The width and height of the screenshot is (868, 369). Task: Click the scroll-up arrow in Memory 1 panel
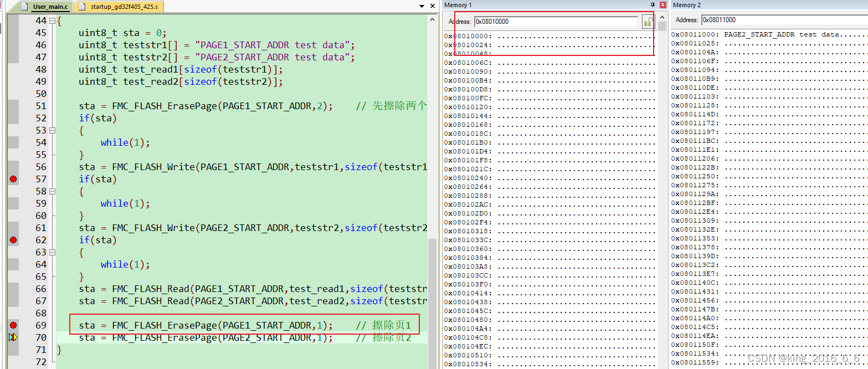tap(662, 18)
